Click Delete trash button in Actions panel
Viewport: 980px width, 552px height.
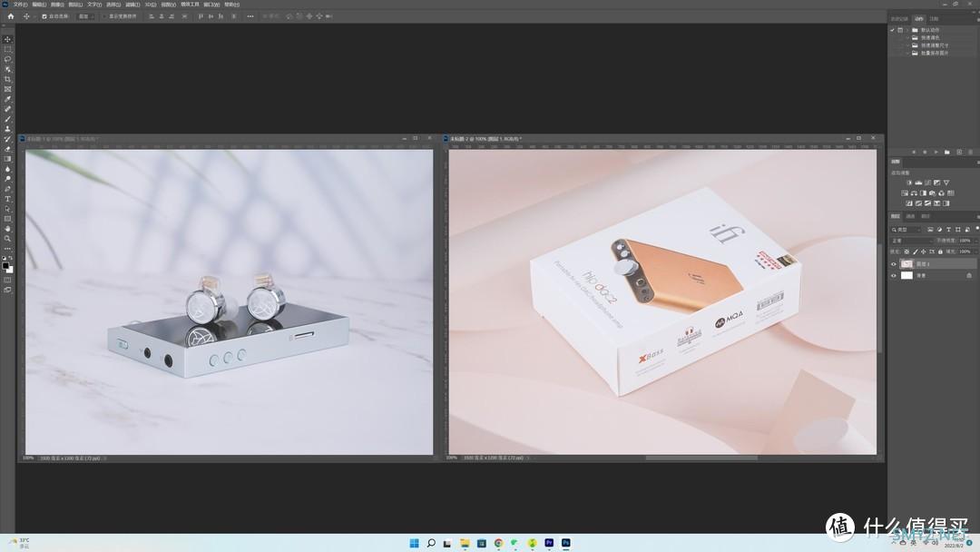click(970, 152)
